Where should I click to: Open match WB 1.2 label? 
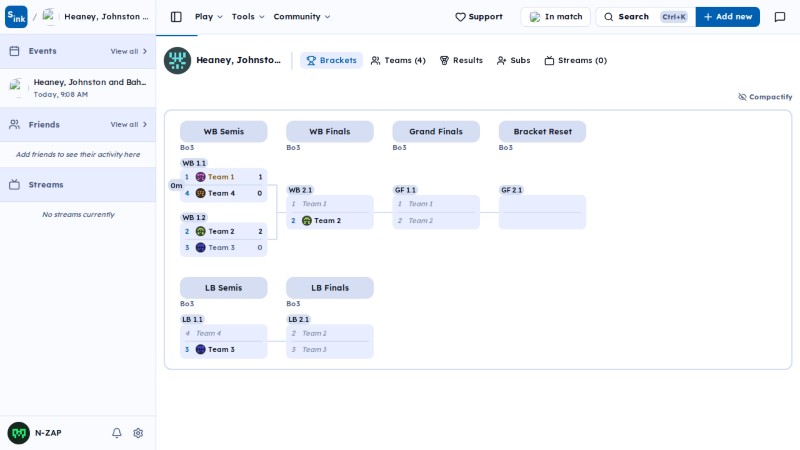[194, 217]
